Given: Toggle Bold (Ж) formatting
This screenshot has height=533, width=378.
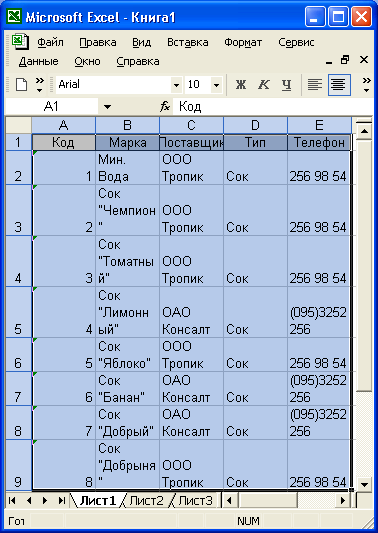Looking at the screenshot, I should 241,85.
